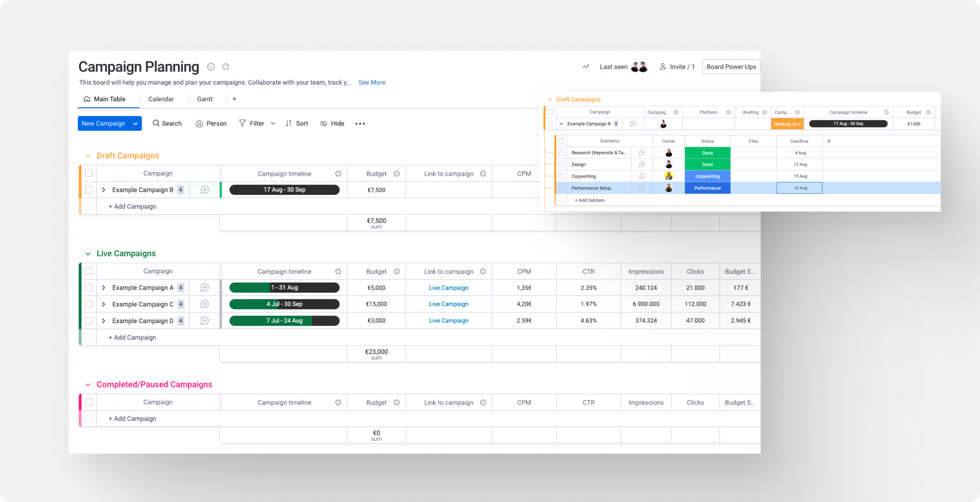Open New Campaign dropdown arrow
This screenshot has height=502, width=980.
pyautogui.click(x=136, y=124)
